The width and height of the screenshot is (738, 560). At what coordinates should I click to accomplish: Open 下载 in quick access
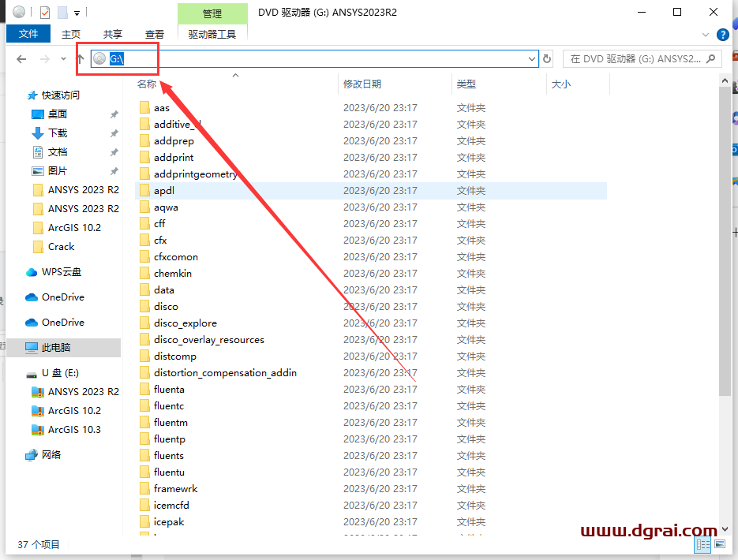pyautogui.click(x=58, y=133)
